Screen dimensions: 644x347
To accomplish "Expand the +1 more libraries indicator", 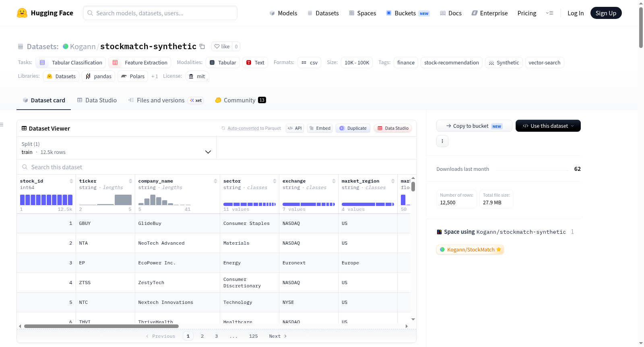I will [155, 76].
